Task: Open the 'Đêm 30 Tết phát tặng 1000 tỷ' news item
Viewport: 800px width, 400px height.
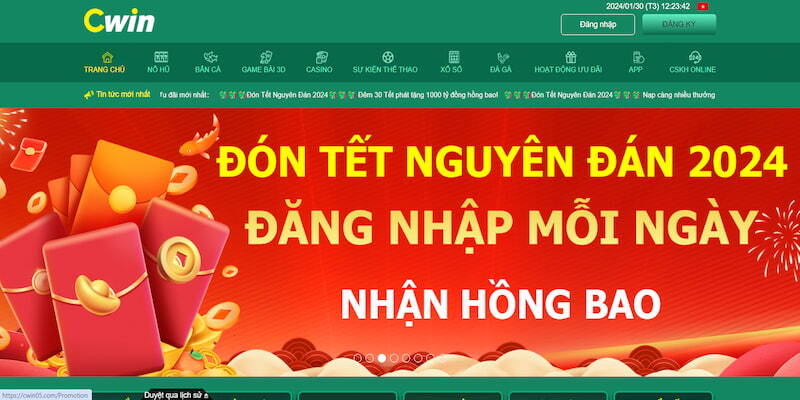Action: tap(428, 95)
